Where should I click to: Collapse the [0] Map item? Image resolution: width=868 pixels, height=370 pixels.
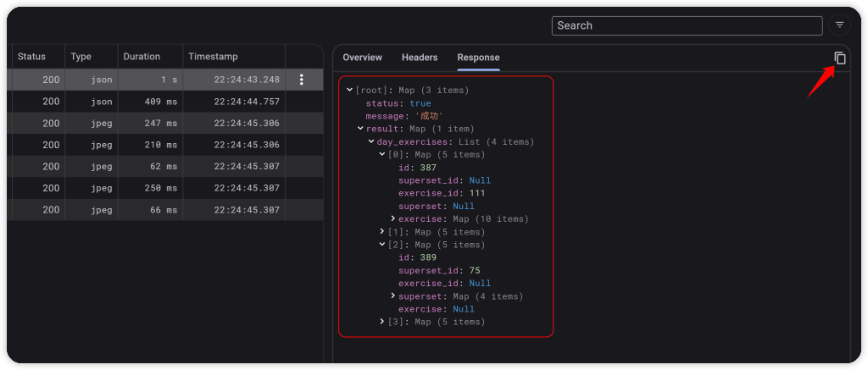[x=382, y=154]
